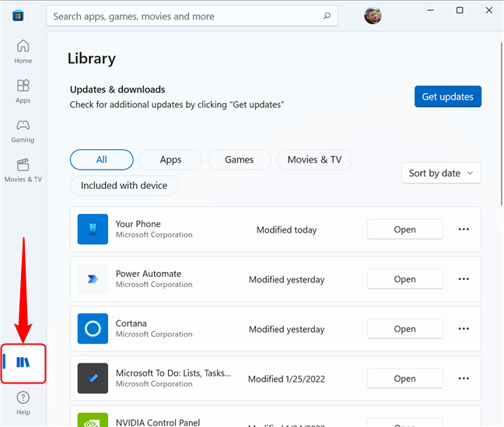Click the Modified 1/25/2022 label
504x427 pixels.
tap(287, 379)
